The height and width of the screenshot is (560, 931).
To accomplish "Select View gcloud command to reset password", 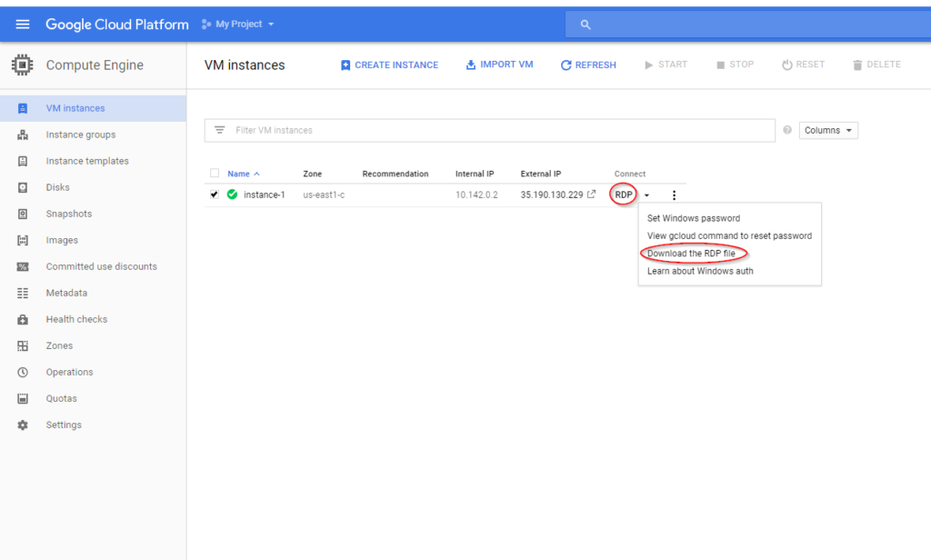I will click(729, 235).
